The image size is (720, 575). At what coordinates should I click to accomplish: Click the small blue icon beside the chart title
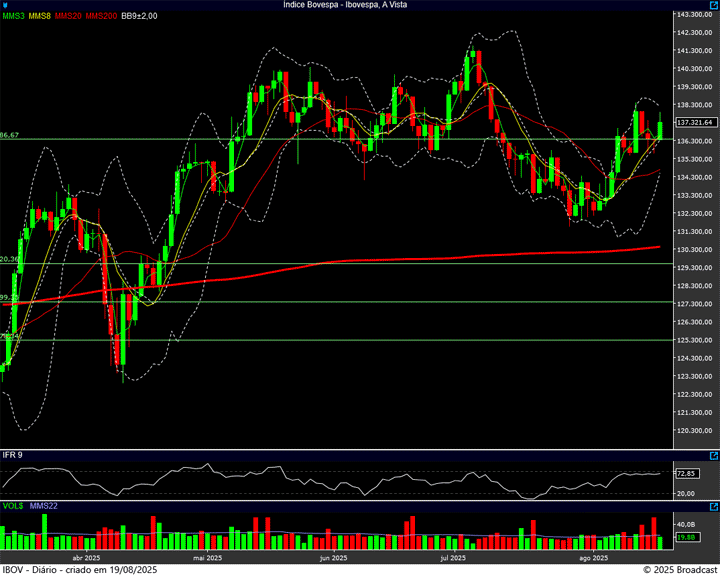point(5,5)
